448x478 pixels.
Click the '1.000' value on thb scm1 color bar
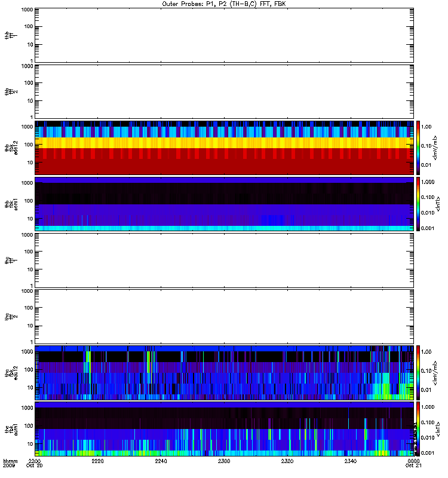point(428,182)
